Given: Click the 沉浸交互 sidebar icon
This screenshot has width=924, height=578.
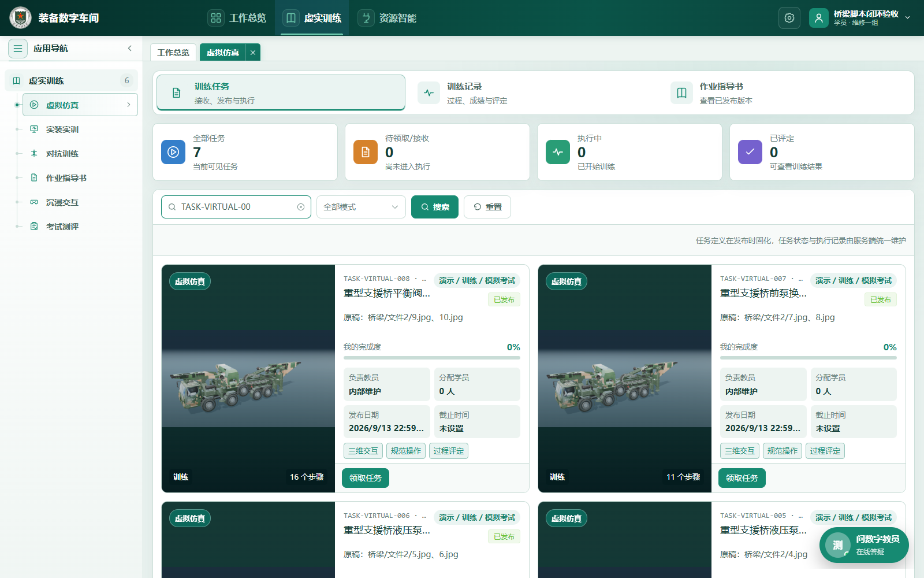Looking at the screenshot, I should coord(34,202).
